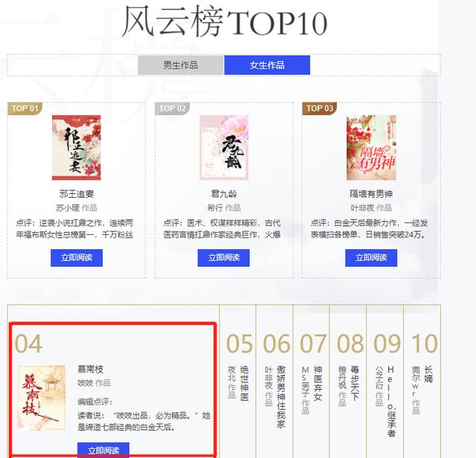Open the 邪王追妻 book cover
Screen dimensions: 476x458
(77, 147)
